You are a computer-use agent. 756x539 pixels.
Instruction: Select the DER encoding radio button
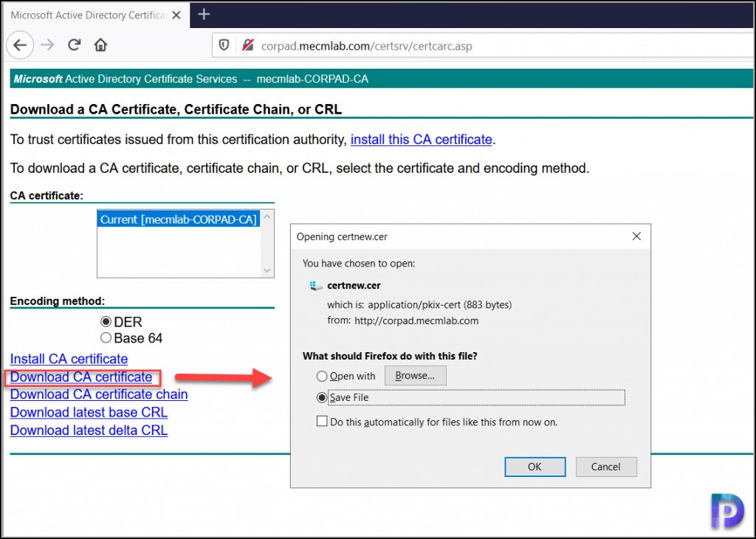pos(106,322)
